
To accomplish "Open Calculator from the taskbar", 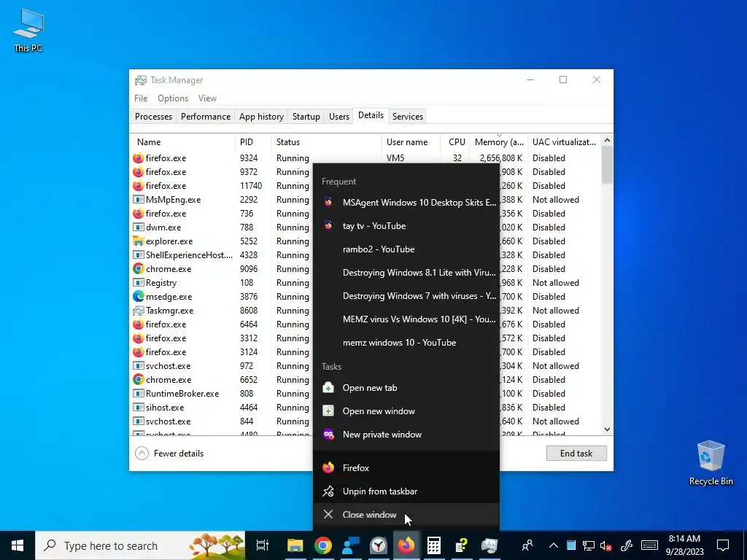I will pos(433,545).
